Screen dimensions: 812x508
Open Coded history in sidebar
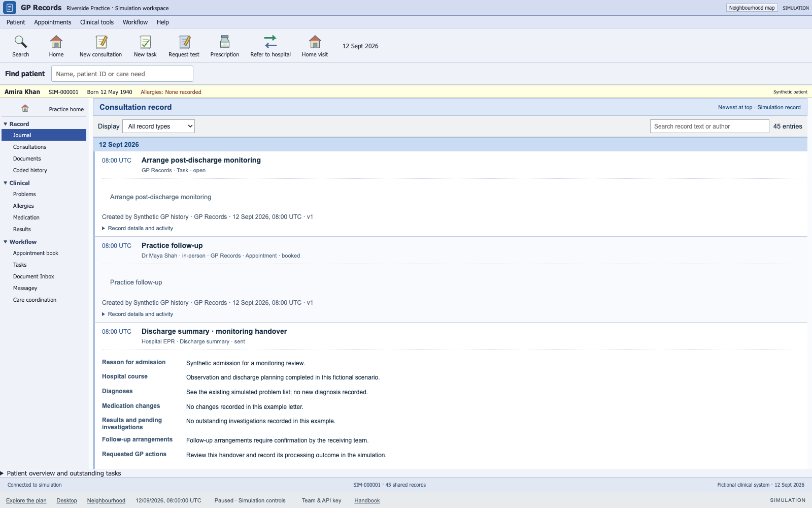(44, 170)
